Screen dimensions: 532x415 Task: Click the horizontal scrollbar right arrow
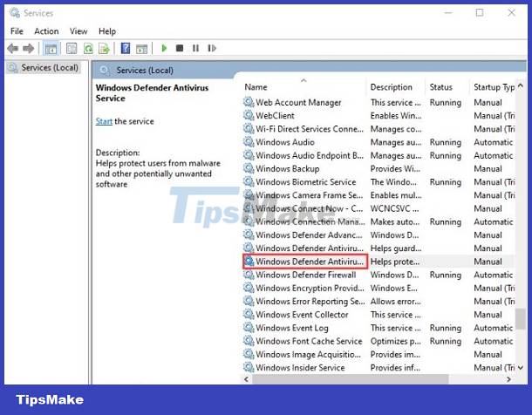pyautogui.click(x=508, y=379)
